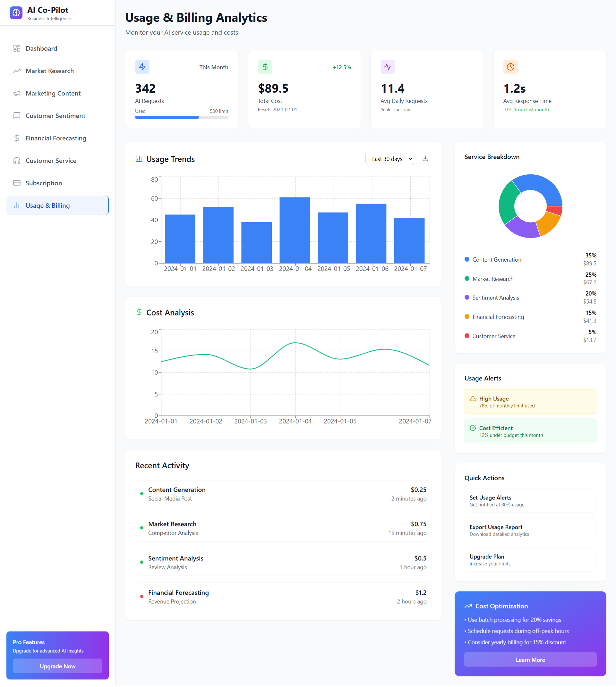This screenshot has width=616, height=687.
Task: Choose the Set Usage Alerts quick action
Action: pos(530,501)
